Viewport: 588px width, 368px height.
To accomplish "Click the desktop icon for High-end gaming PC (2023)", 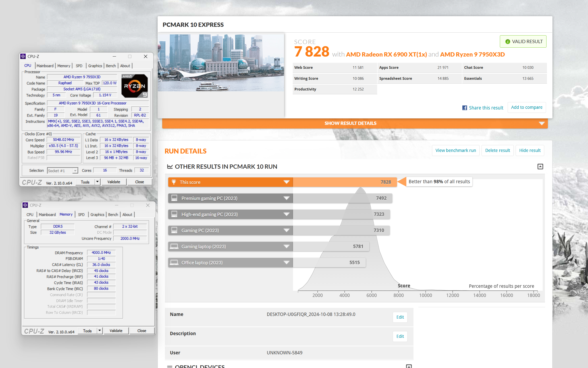I will coord(174,214).
